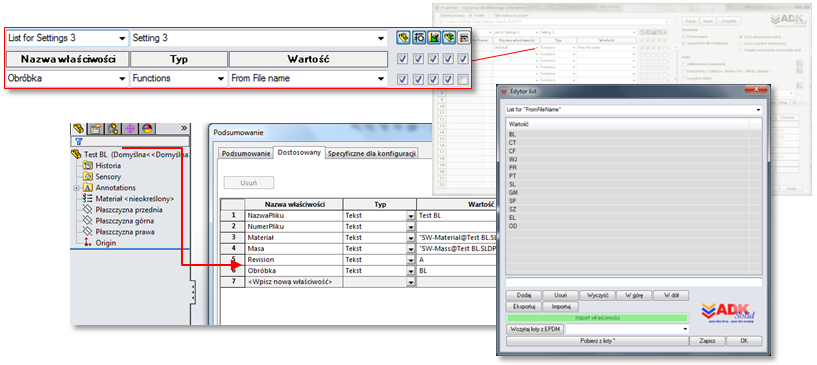Open the PropertyManager tab icon
Image resolution: width=817 pixels, height=365 pixels.
(95, 129)
